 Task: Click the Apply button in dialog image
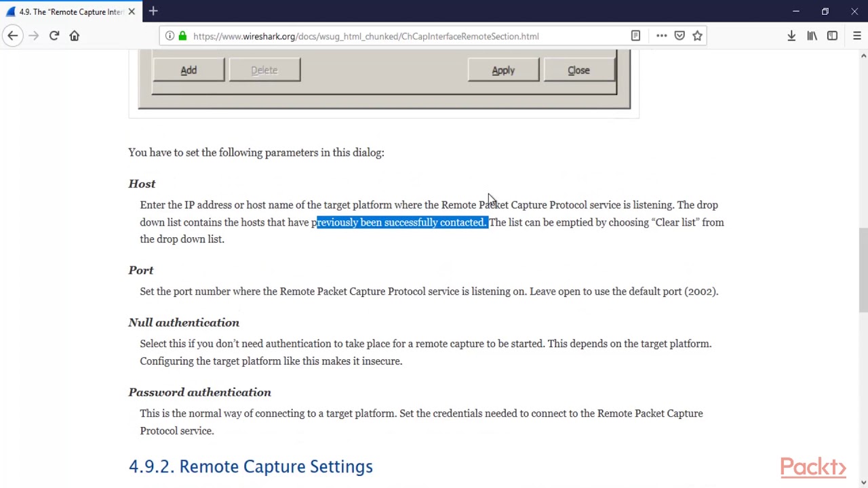tap(503, 70)
